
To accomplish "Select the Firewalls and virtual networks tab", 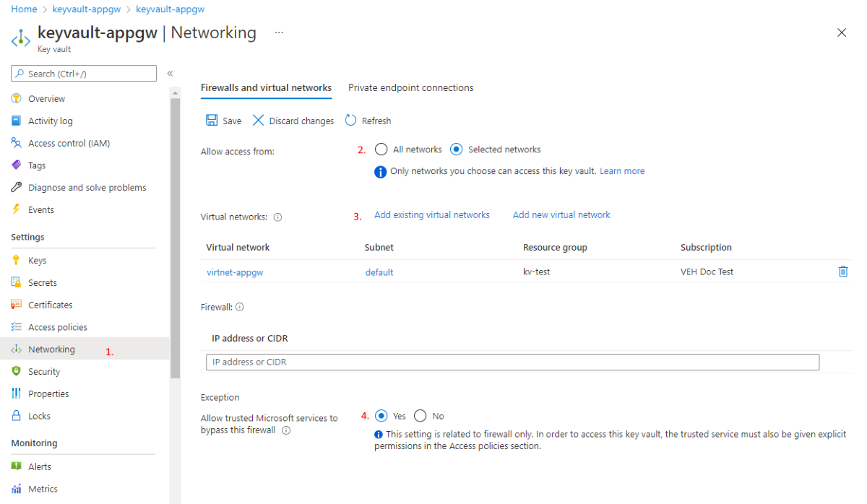I will (266, 87).
